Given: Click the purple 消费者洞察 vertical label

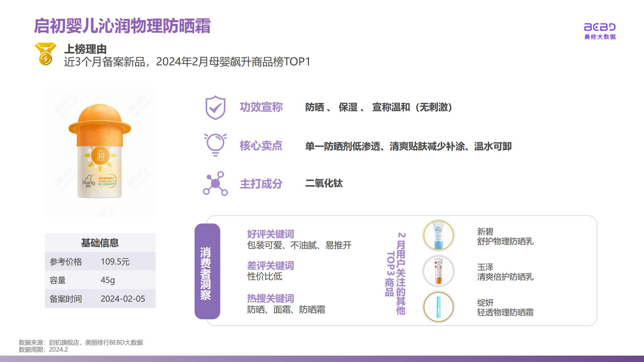Looking at the screenshot, I should [x=207, y=271].
